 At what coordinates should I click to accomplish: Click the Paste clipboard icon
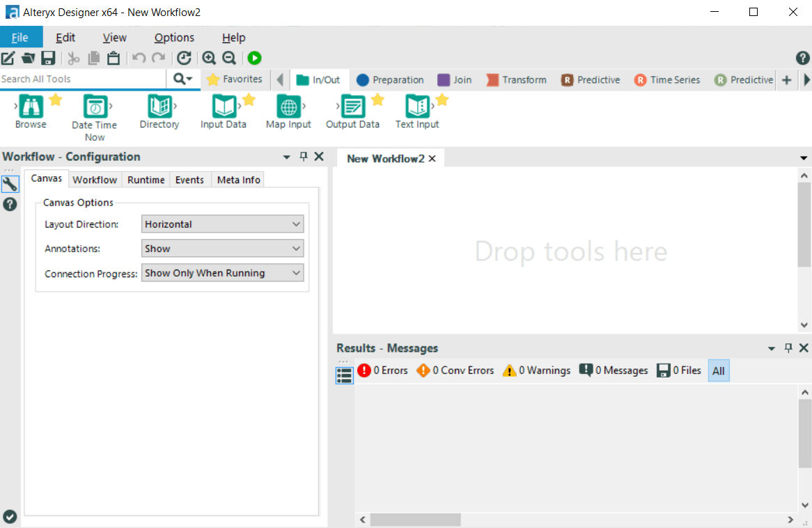tap(114, 58)
